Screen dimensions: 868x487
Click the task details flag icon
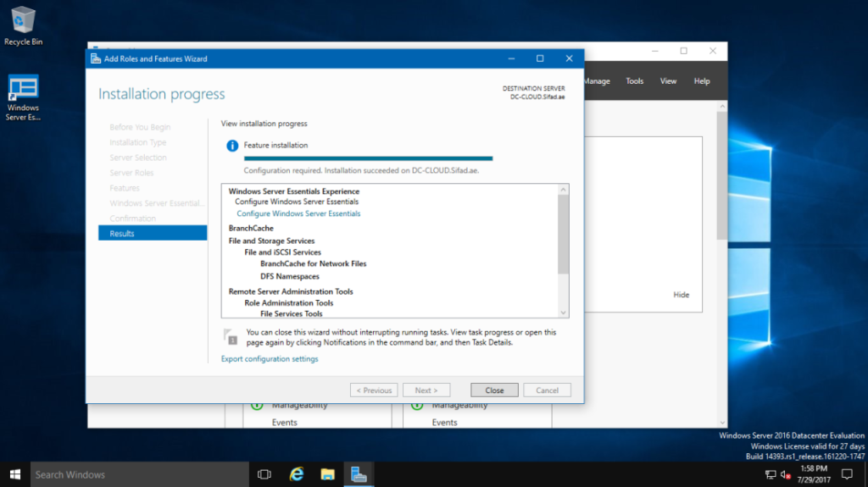[231, 336]
